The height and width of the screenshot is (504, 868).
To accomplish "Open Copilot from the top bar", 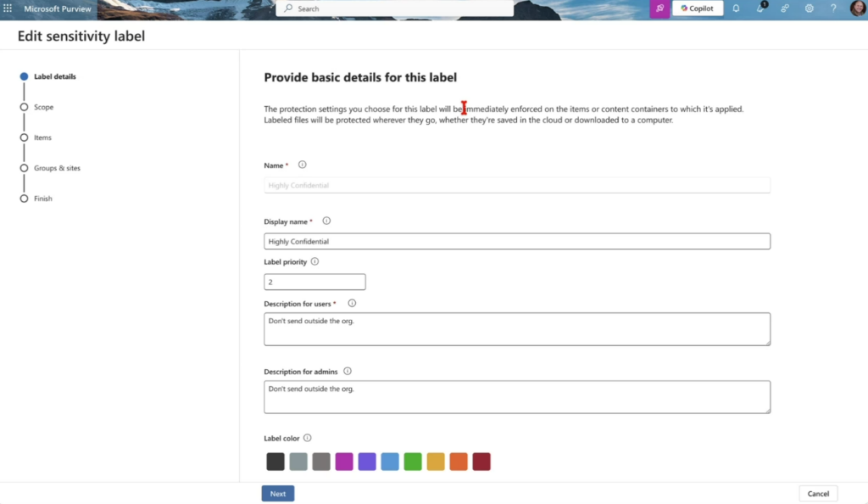I will coord(697,8).
